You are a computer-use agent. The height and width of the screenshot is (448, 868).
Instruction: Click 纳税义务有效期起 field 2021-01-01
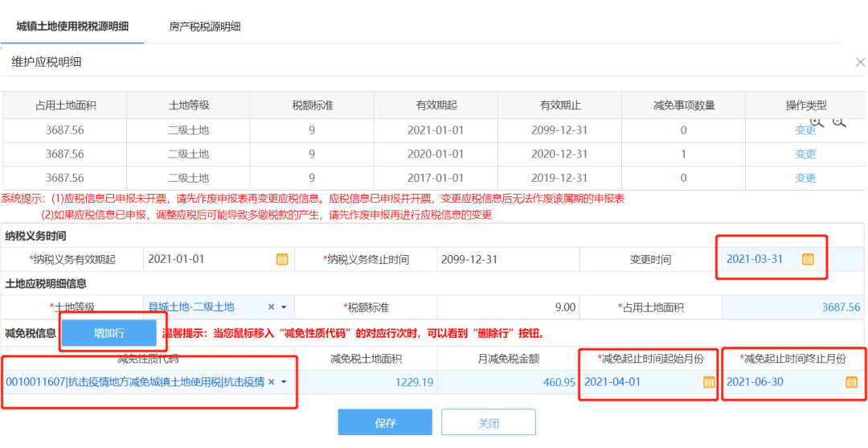(x=219, y=259)
